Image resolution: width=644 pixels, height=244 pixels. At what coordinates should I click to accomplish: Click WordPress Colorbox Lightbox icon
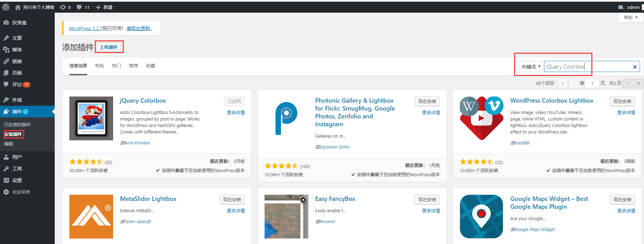click(482, 118)
